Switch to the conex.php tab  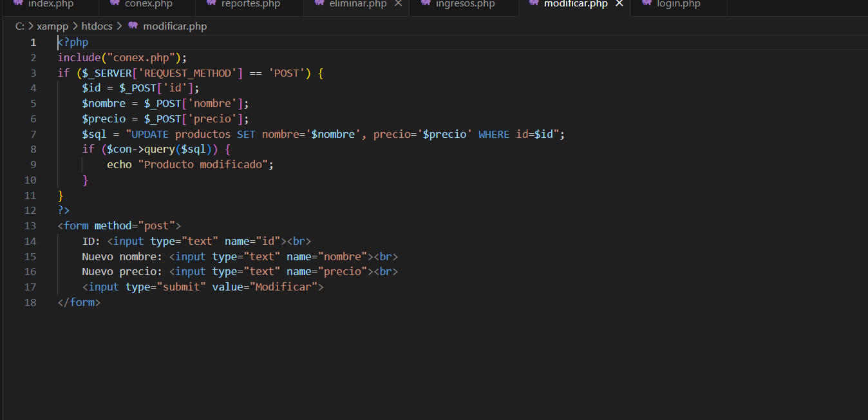(148, 4)
